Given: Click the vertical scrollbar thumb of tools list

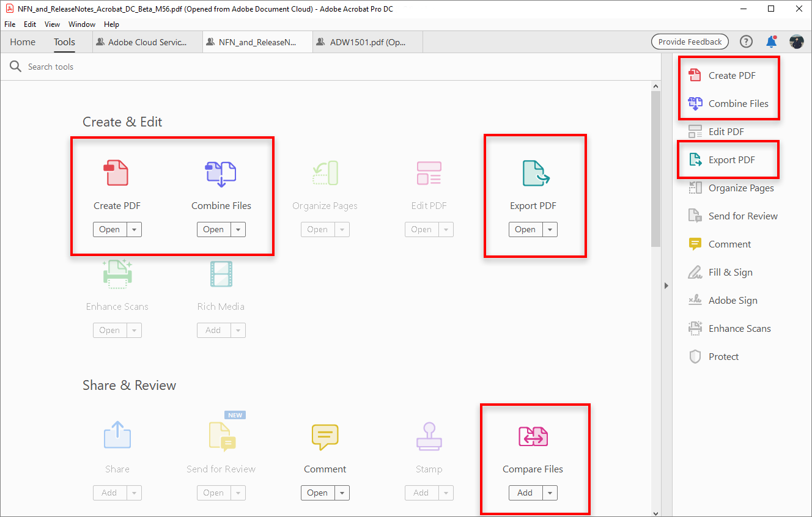Looking at the screenshot, I should coord(656,169).
